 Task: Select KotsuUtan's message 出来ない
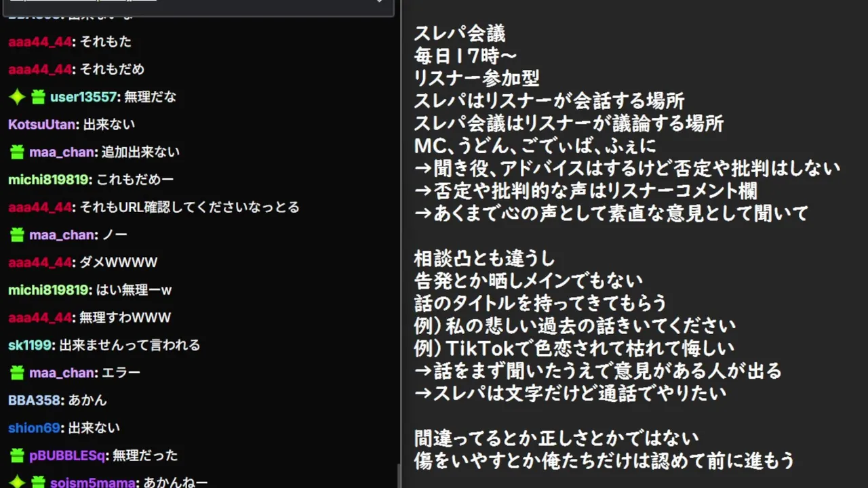coord(109,125)
